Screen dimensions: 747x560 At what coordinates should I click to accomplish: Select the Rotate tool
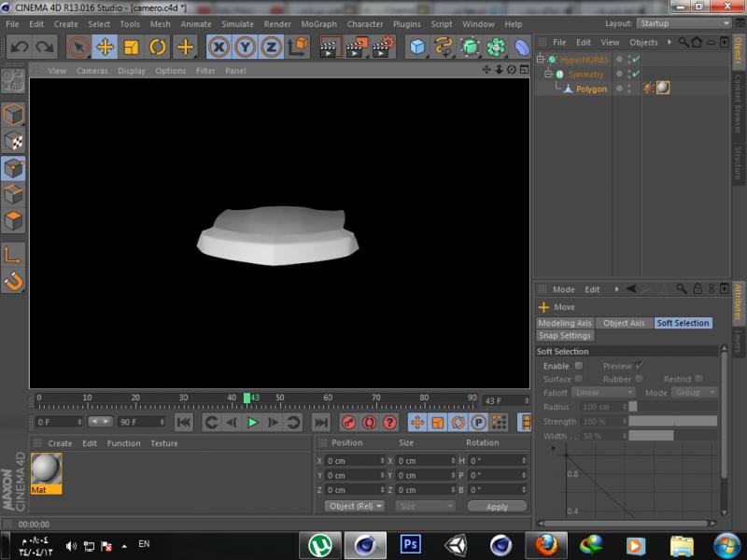click(x=158, y=47)
